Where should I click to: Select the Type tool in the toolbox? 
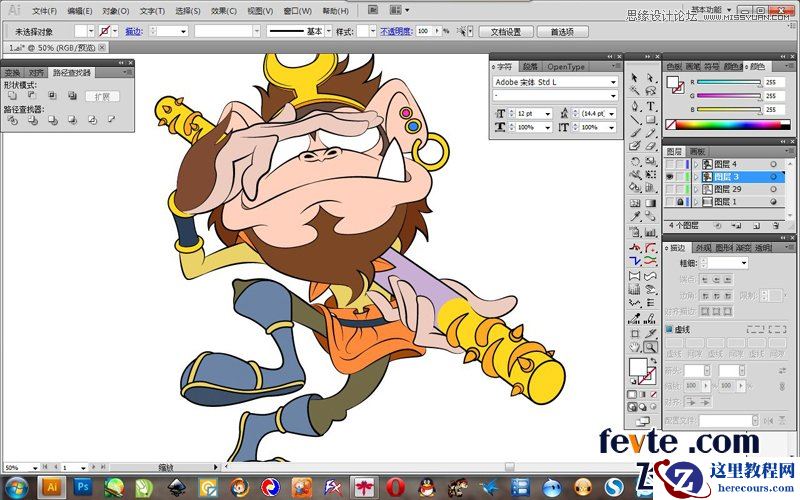651,105
